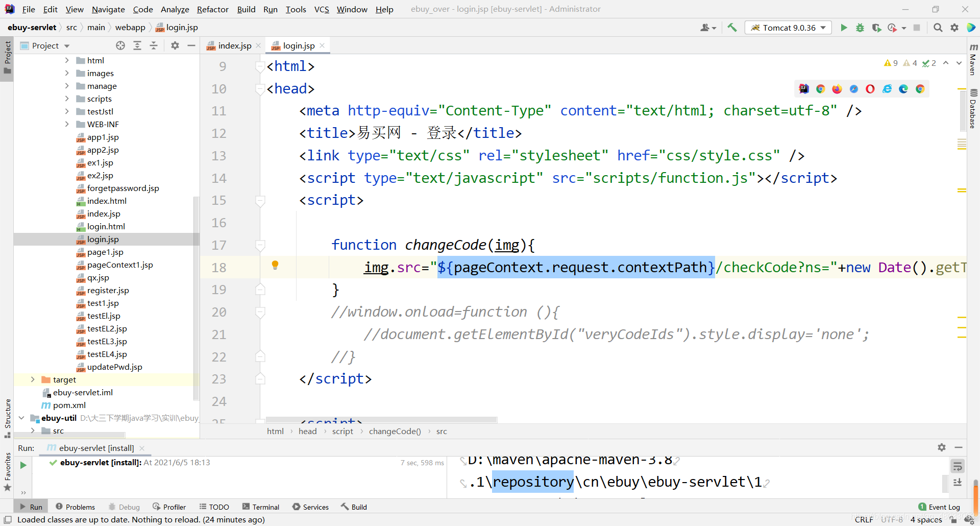Expand the manage folder
The height and width of the screenshot is (526, 980).
coord(67,86)
